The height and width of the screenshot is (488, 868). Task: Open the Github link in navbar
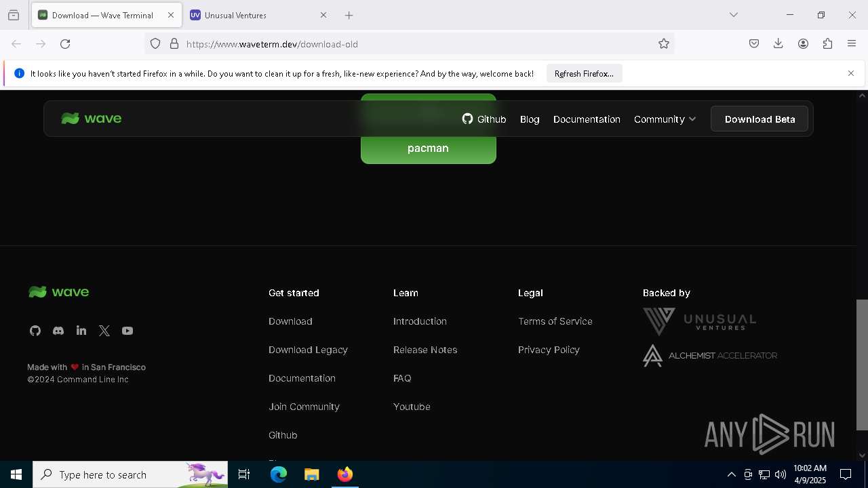(484, 119)
